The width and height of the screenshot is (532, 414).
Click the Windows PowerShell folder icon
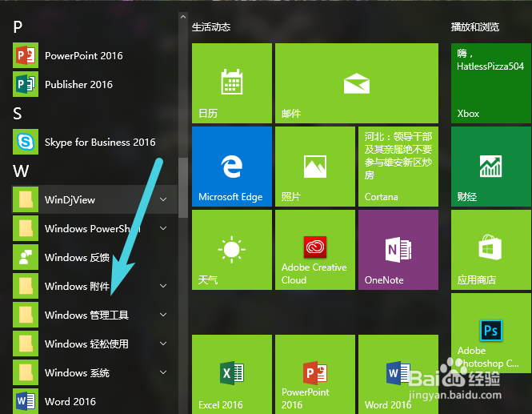[x=26, y=228]
